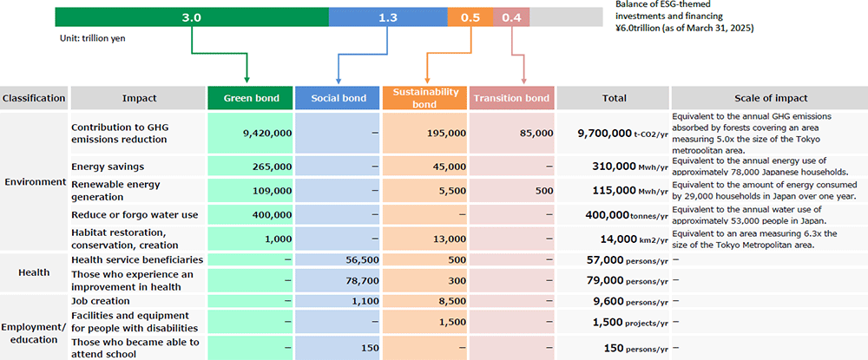Click the orange 0.5 bar segment
Image resolution: width=868 pixels, height=360 pixels.
click(x=470, y=17)
